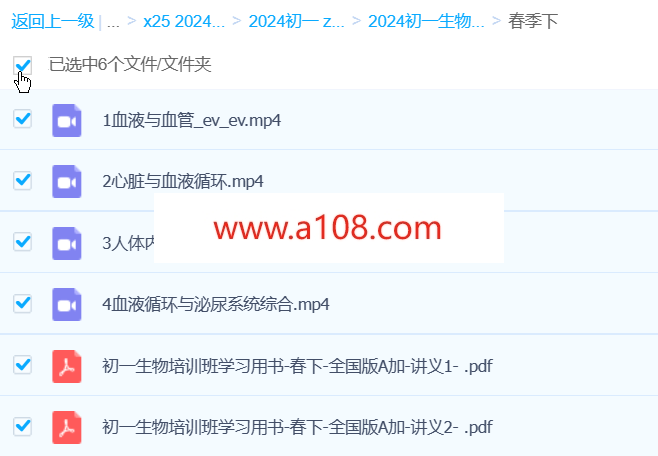Uncheck the select-all checkbox next to 已选中6个文件
The width and height of the screenshot is (658, 456).
pos(22,65)
